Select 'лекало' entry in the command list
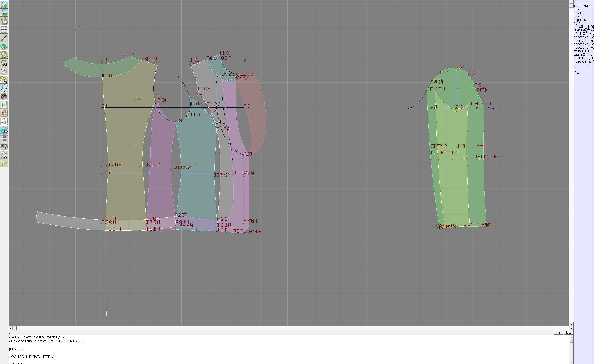Image resolution: width=594 pixels, height=364 pixels. pyautogui.click(x=579, y=13)
